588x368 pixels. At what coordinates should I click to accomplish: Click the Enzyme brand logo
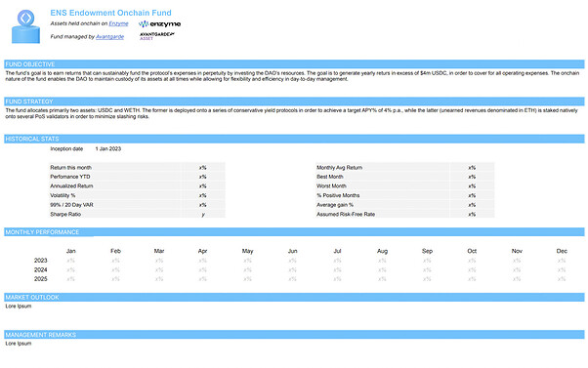tap(159, 24)
